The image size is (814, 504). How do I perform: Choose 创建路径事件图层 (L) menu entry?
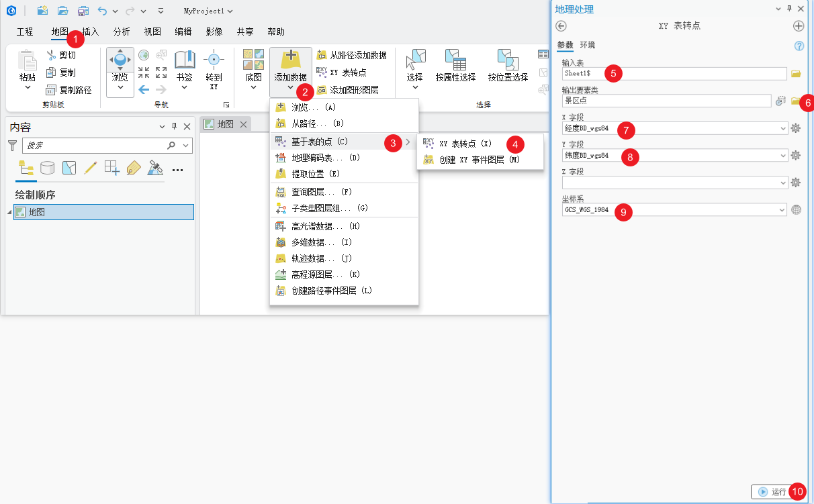tap(344, 291)
